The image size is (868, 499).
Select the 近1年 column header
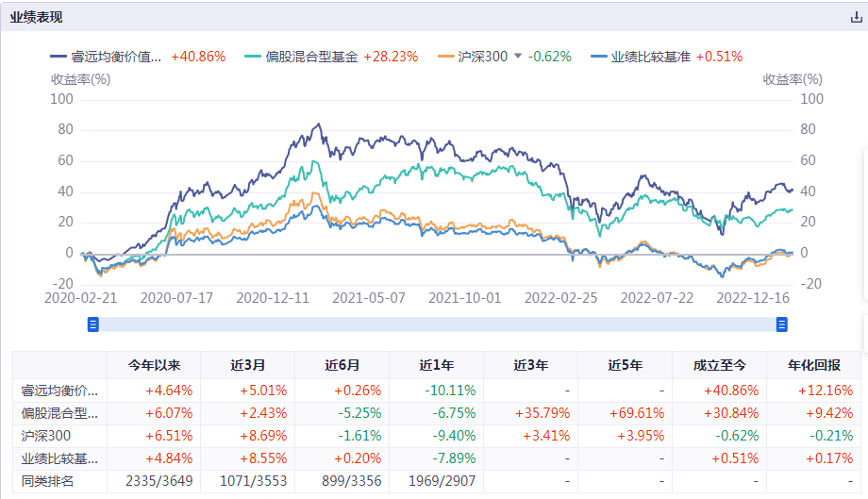pyautogui.click(x=436, y=365)
